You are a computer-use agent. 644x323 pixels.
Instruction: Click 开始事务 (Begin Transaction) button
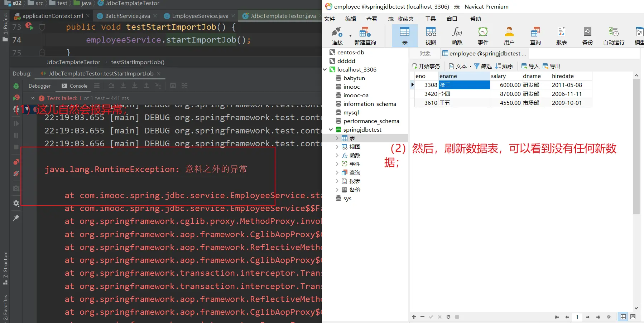(426, 66)
